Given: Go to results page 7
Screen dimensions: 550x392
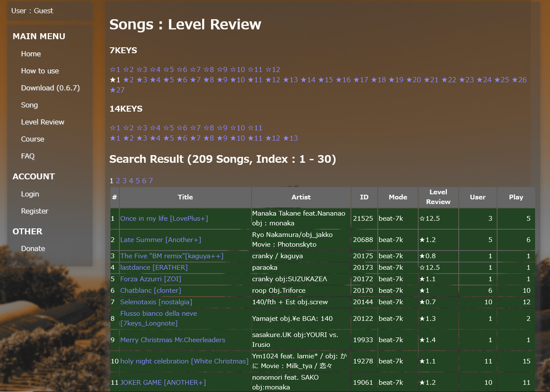Looking at the screenshot, I should click(151, 180).
